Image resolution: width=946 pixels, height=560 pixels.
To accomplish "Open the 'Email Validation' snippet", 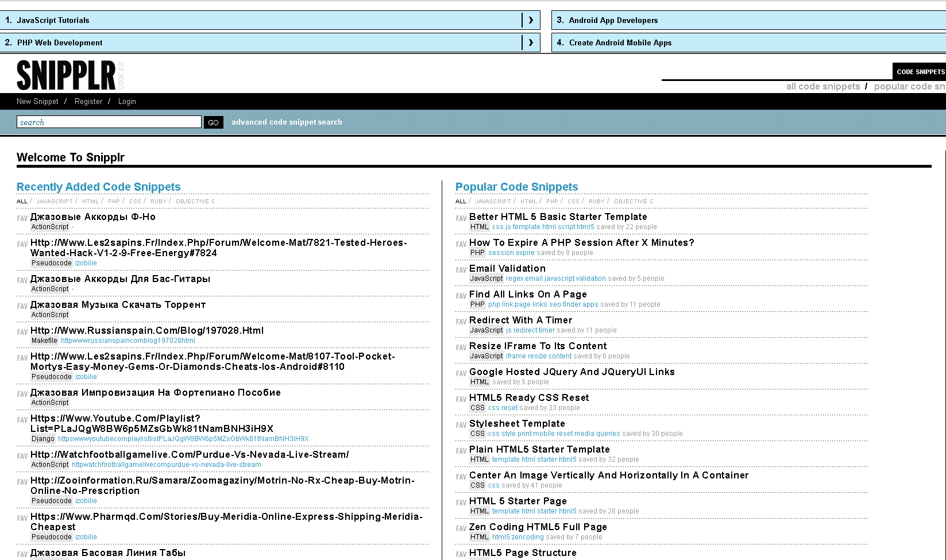I will [507, 268].
